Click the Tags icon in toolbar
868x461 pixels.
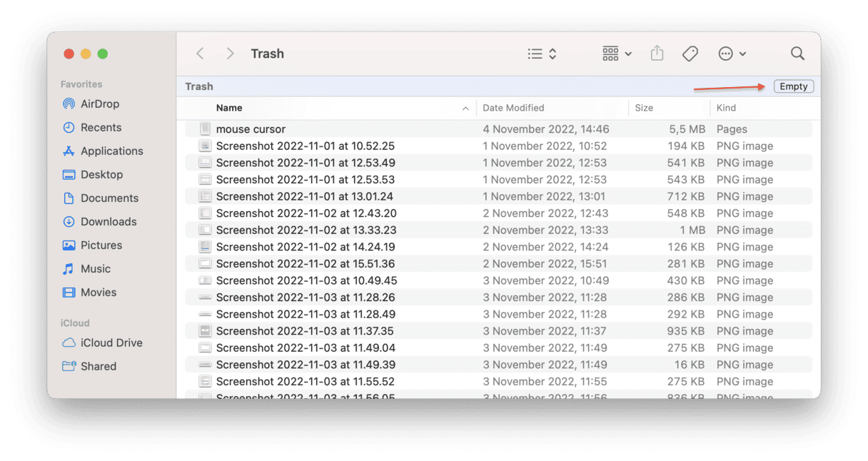(690, 54)
